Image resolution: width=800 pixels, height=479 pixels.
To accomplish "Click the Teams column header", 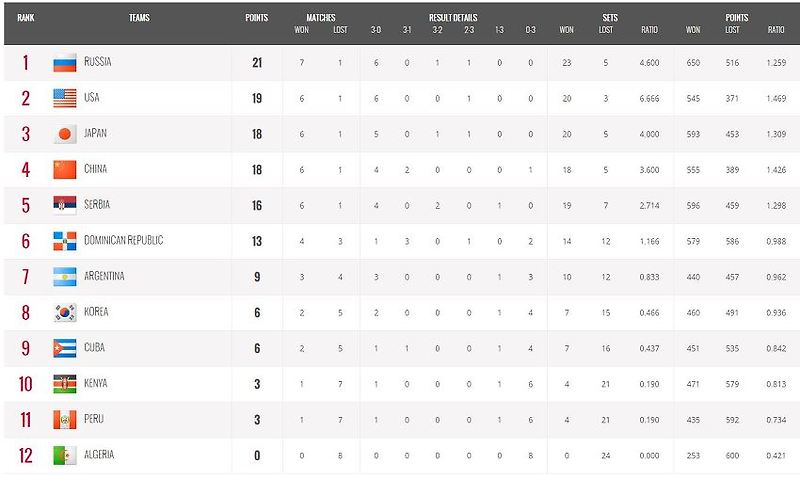I will [139, 18].
